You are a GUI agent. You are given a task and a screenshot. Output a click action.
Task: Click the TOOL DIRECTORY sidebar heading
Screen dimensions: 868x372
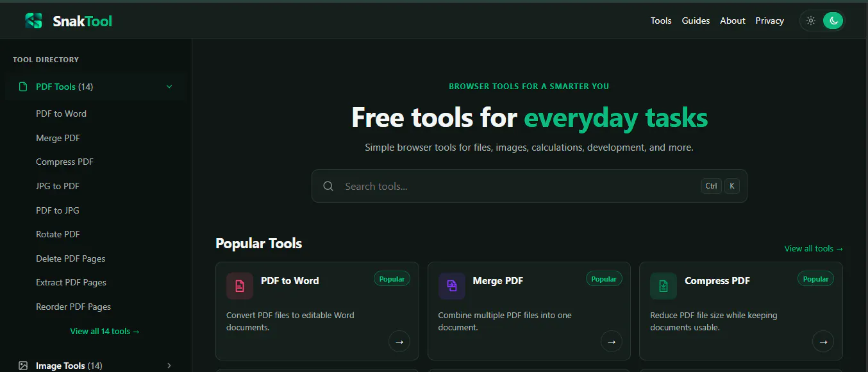[x=46, y=60]
